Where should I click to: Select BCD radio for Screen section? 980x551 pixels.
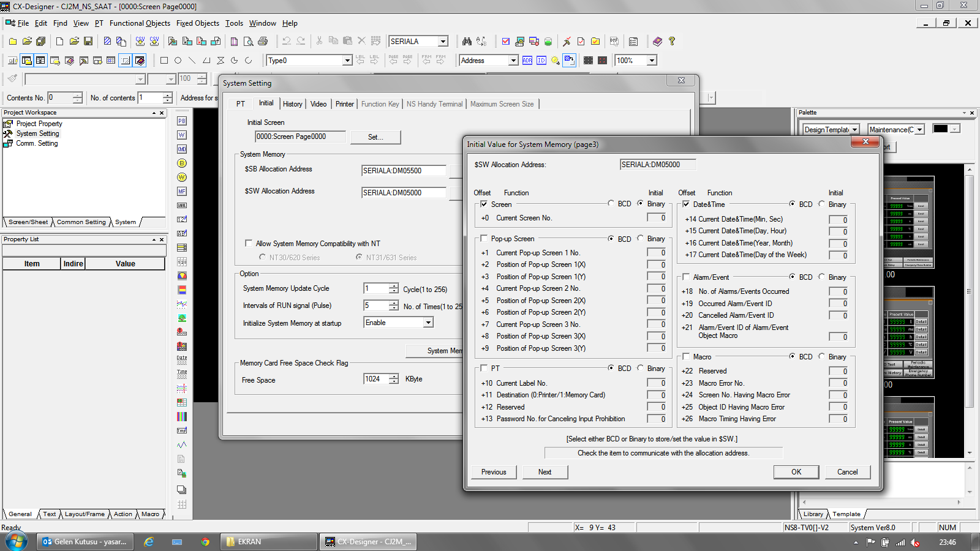coord(611,203)
